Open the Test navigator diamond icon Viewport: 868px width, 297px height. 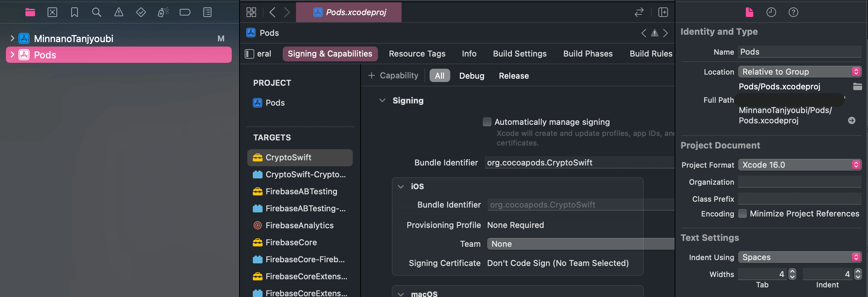pos(141,13)
